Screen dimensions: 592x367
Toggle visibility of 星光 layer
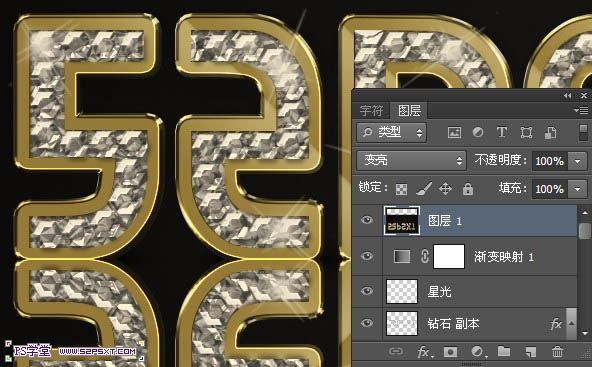click(367, 291)
